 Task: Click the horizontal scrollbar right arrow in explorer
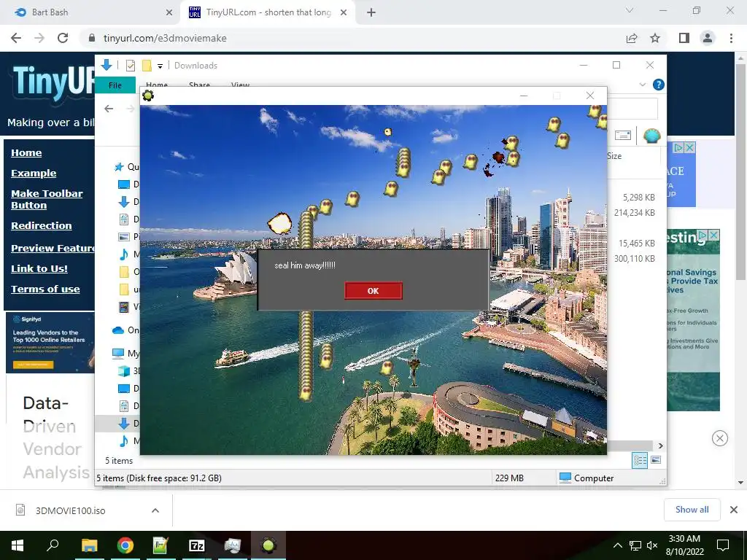[x=661, y=446]
